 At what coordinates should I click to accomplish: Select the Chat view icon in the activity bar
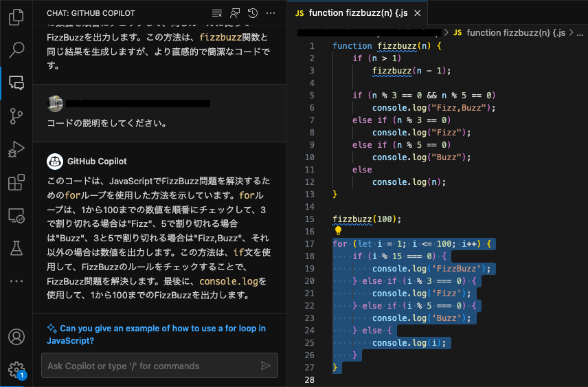(16, 82)
